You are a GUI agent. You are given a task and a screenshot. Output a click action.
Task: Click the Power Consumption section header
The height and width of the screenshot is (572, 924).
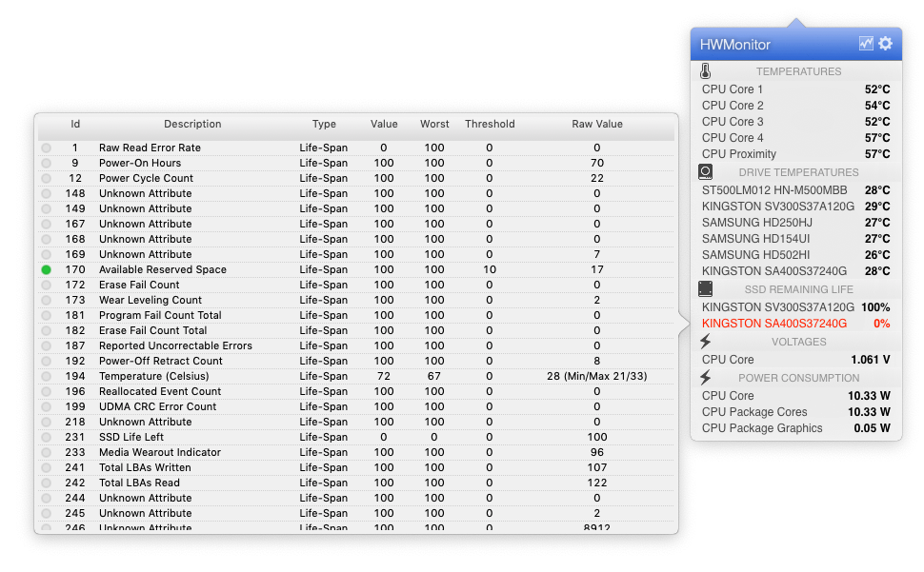(798, 378)
